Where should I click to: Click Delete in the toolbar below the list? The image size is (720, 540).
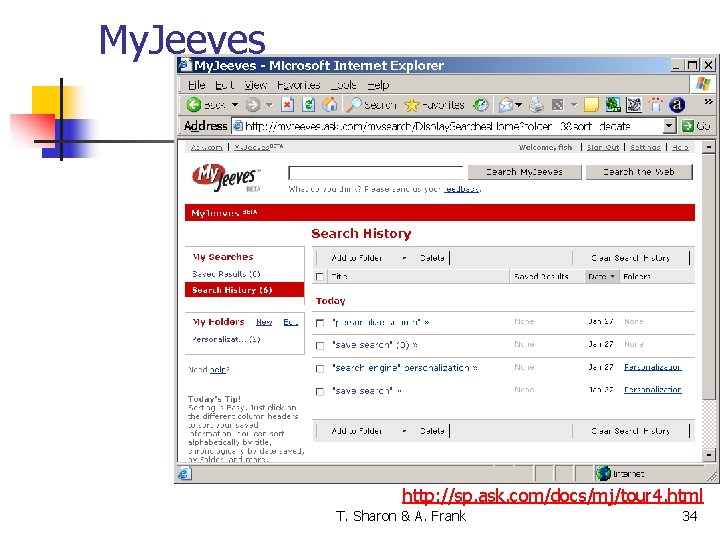coord(432,431)
